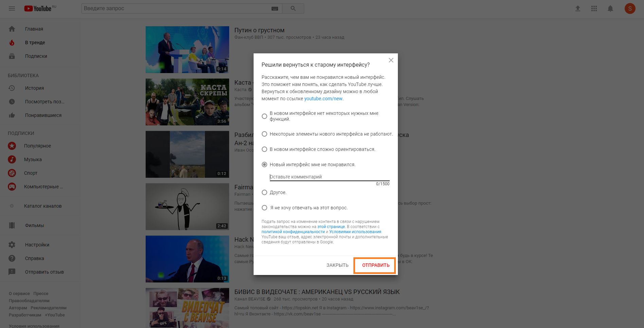Open the 'Путин о грустном' video thumbnail
This screenshot has height=328, width=644.
click(187, 50)
